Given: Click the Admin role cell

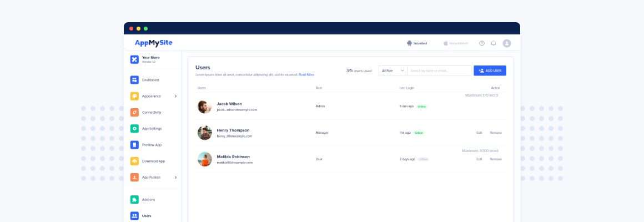Looking at the screenshot, I should [320, 106].
